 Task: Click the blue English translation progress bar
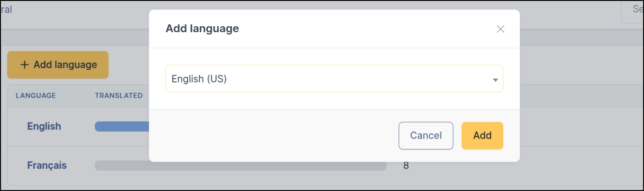click(x=122, y=127)
